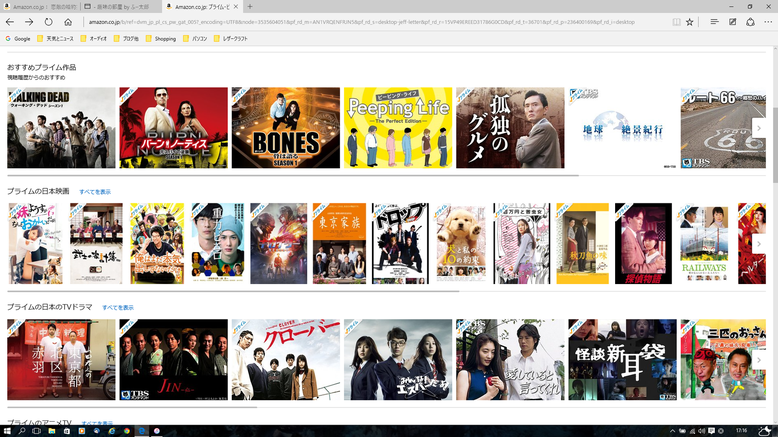This screenshot has height=437, width=778.
Task: Advance the Japanese TV drama carousel
Action: coord(759,360)
